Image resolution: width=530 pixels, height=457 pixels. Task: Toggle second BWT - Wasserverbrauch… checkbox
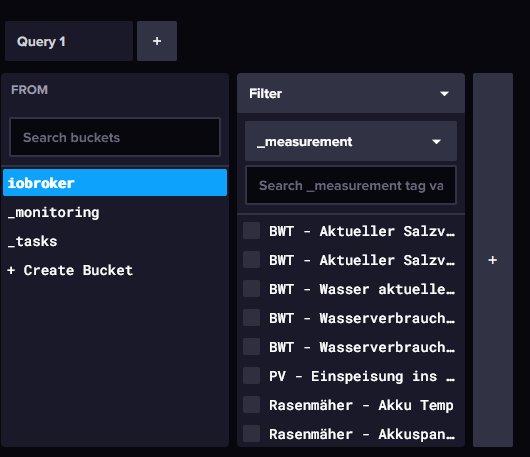tap(251, 347)
